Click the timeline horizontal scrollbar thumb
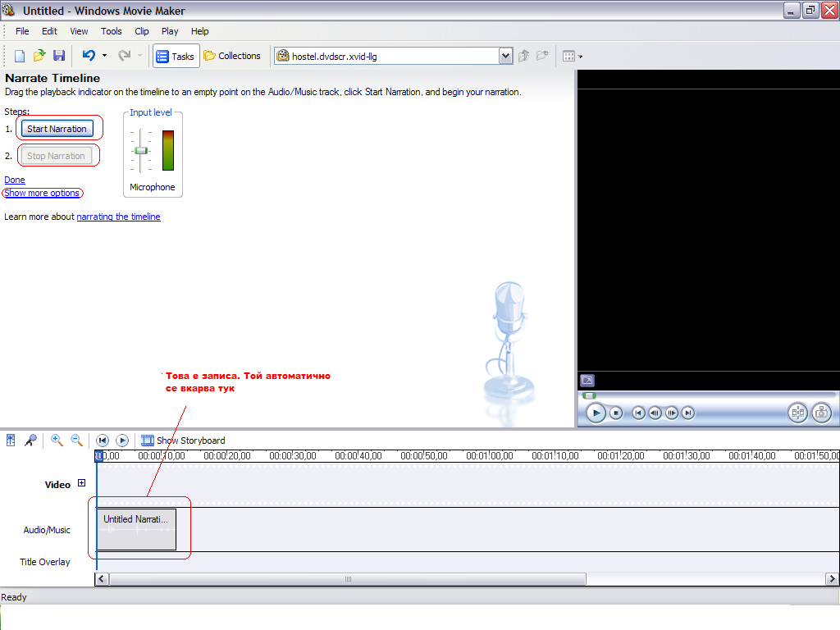Image resolution: width=840 pixels, height=630 pixels. coord(348,579)
